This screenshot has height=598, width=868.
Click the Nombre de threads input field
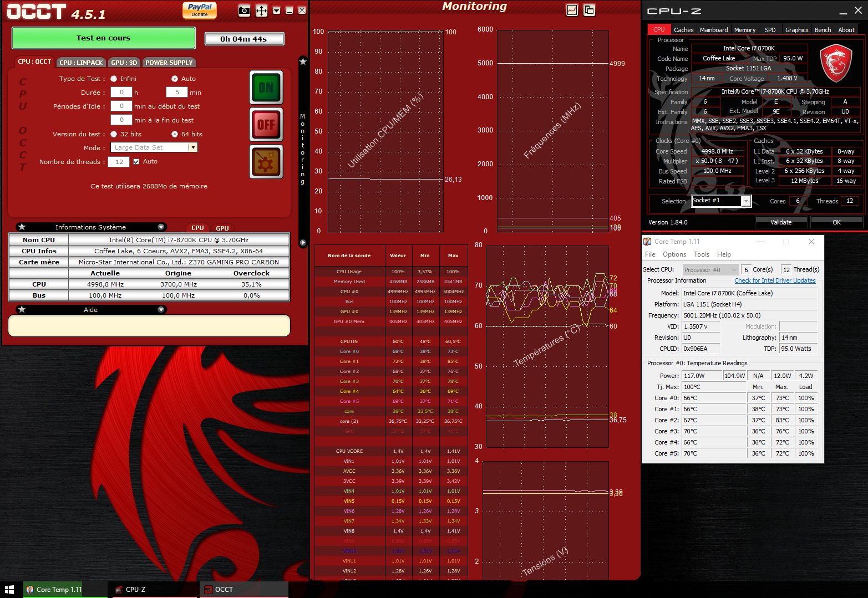[x=119, y=162]
